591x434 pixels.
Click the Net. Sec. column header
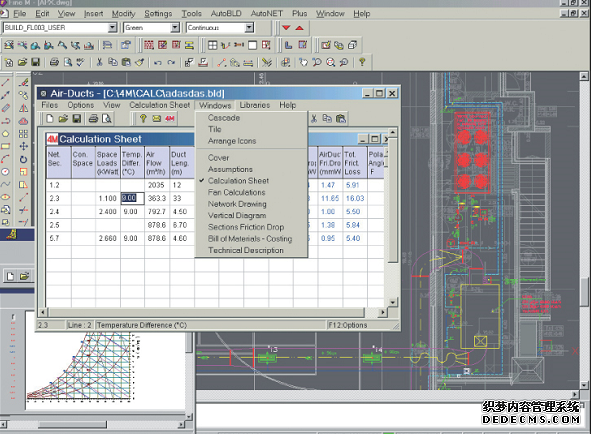coord(59,163)
